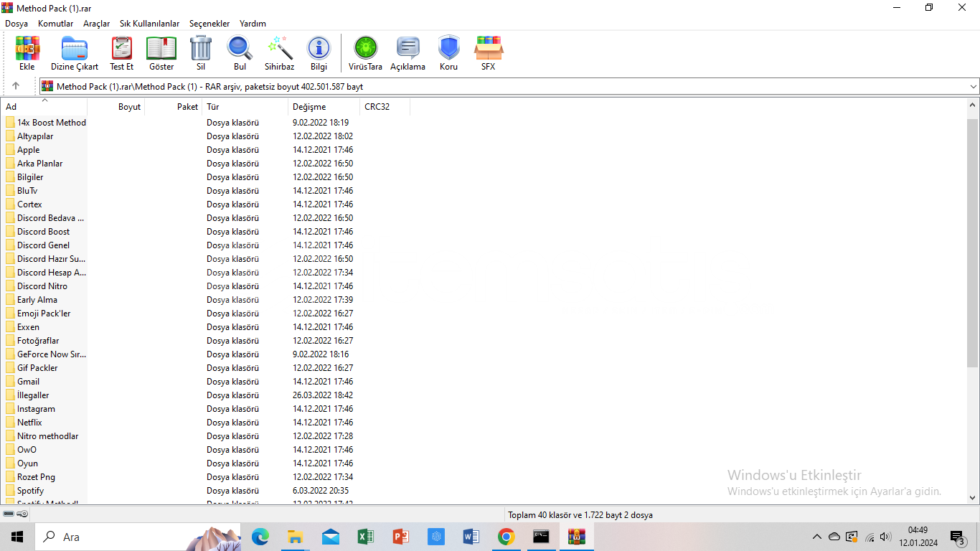Click the WinRAR taskbar icon
Viewport: 980px width, 551px height.
point(576,537)
